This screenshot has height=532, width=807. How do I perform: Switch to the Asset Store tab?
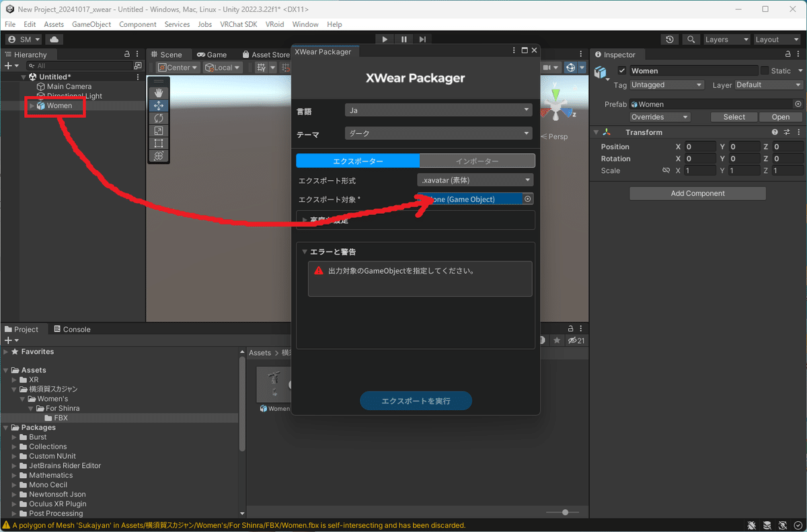click(x=265, y=54)
